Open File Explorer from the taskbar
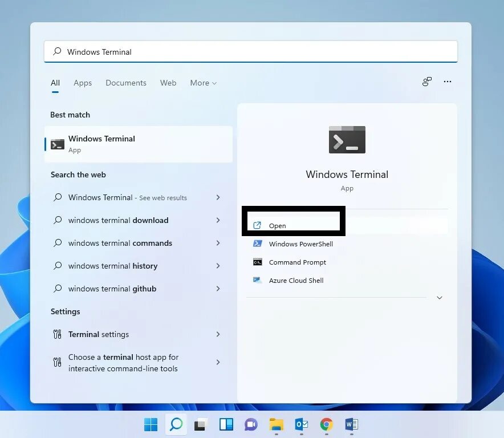 [277, 424]
